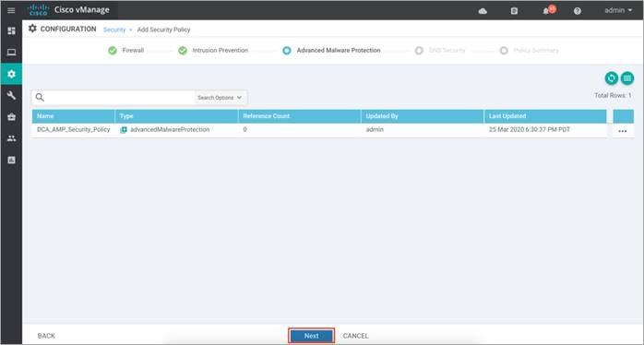Click the Total Rows: 1 label
Screen dimensions: 644x345
point(613,95)
